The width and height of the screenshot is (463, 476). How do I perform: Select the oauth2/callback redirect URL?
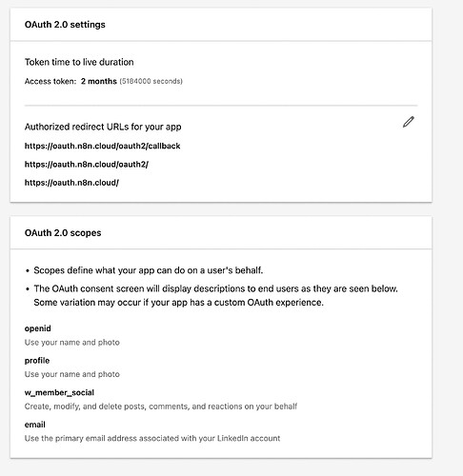pos(102,146)
